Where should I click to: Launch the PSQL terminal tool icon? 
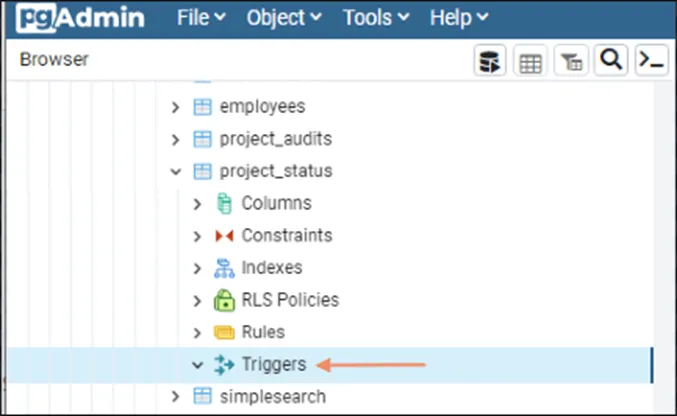tap(651, 62)
